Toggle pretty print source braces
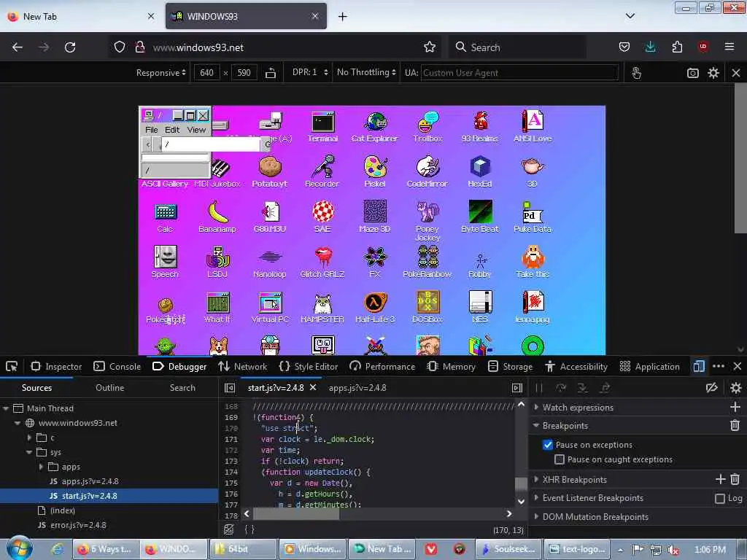 pyautogui.click(x=249, y=529)
